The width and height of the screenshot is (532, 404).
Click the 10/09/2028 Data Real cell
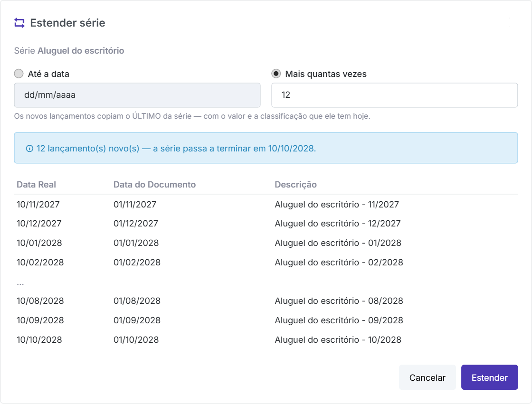[x=40, y=320]
